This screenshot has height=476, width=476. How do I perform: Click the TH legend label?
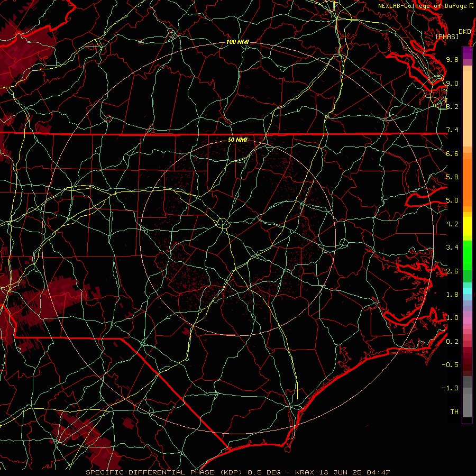pos(454,412)
